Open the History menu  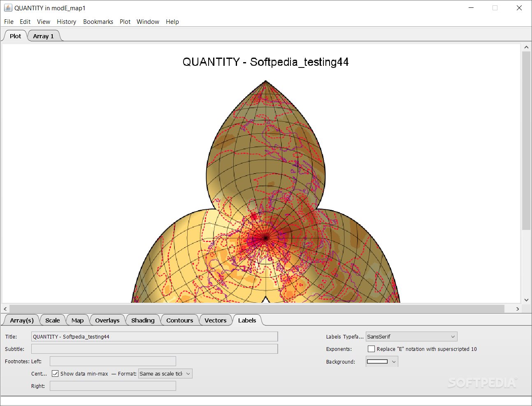tap(66, 22)
